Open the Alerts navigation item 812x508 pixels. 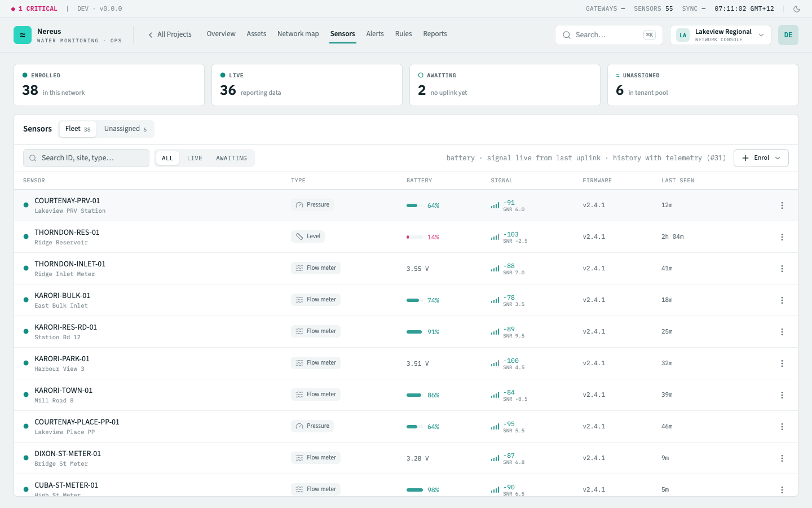tap(375, 34)
